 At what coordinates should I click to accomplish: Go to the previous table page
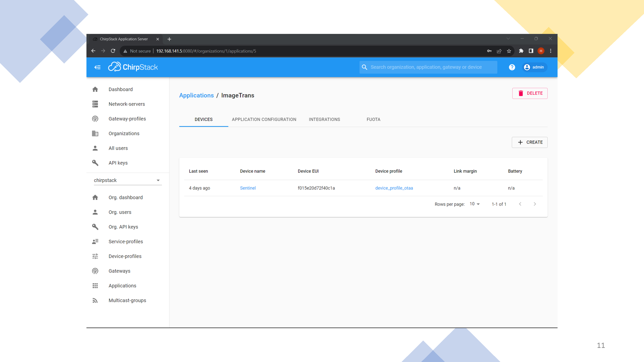(x=520, y=204)
